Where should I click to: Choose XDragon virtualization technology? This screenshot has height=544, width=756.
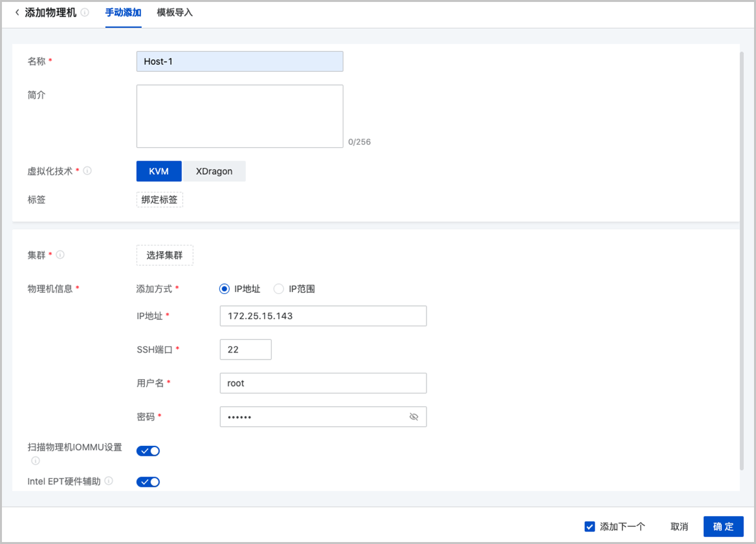tap(214, 171)
